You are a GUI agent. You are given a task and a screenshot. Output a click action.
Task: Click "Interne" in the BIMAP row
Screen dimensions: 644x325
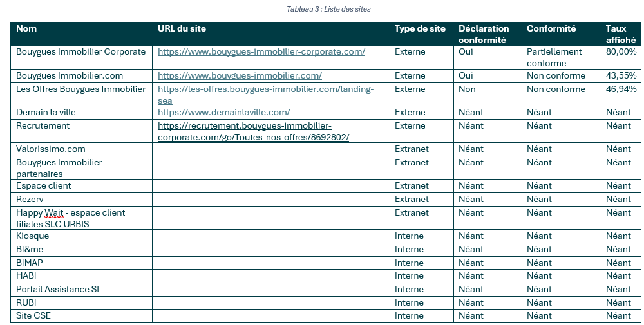(409, 263)
